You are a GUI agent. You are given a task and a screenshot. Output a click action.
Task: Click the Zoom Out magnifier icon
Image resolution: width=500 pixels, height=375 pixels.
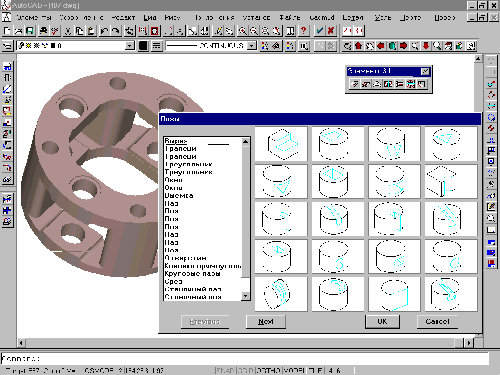click(x=254, y=31)
